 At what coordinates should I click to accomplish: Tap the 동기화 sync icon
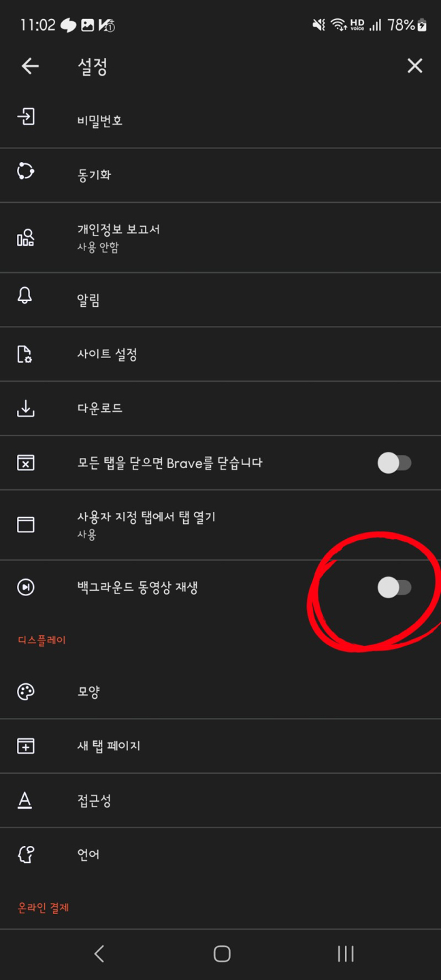[x=26, y=171]
